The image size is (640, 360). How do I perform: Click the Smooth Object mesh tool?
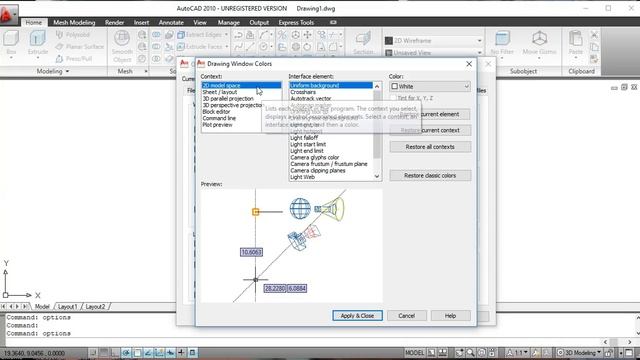click(x=122, y=47)
